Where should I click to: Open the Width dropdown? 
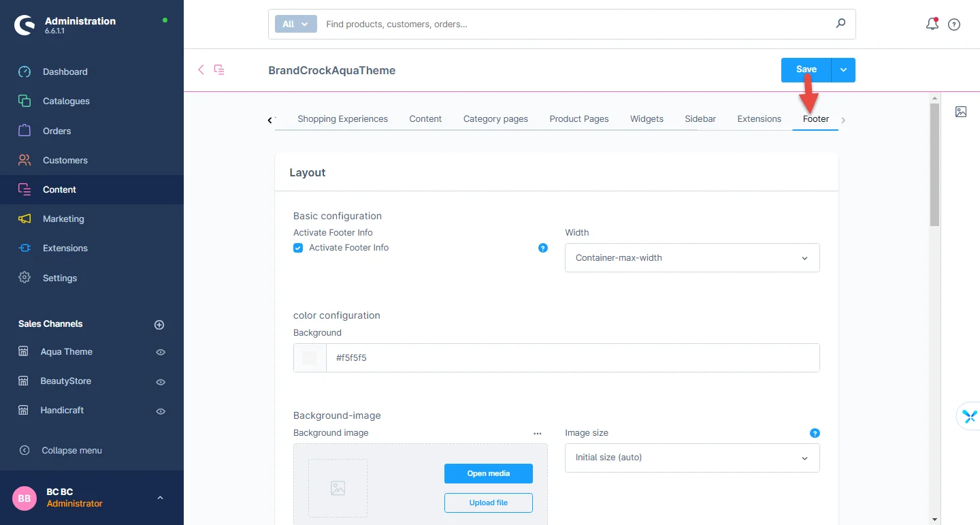coord(692,258)
